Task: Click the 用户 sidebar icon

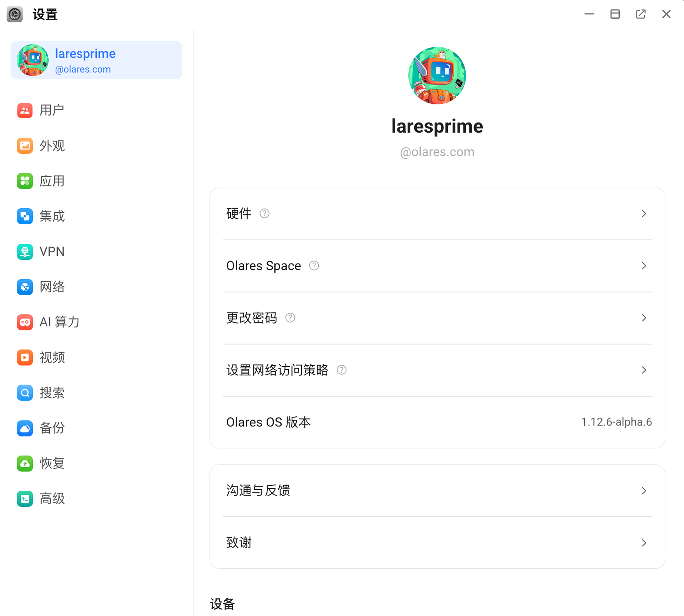Action: (25, 110)
